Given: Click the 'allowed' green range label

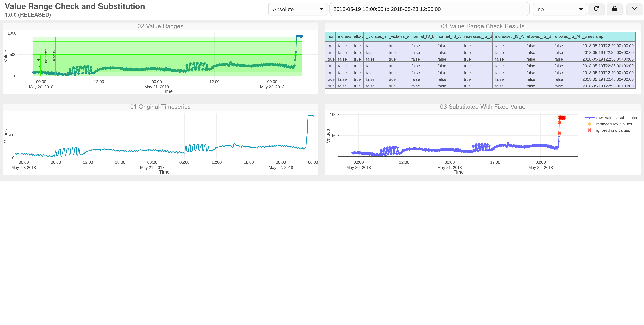Looking at the screenshot, I should pyautogui.click(x=53, y=55).
